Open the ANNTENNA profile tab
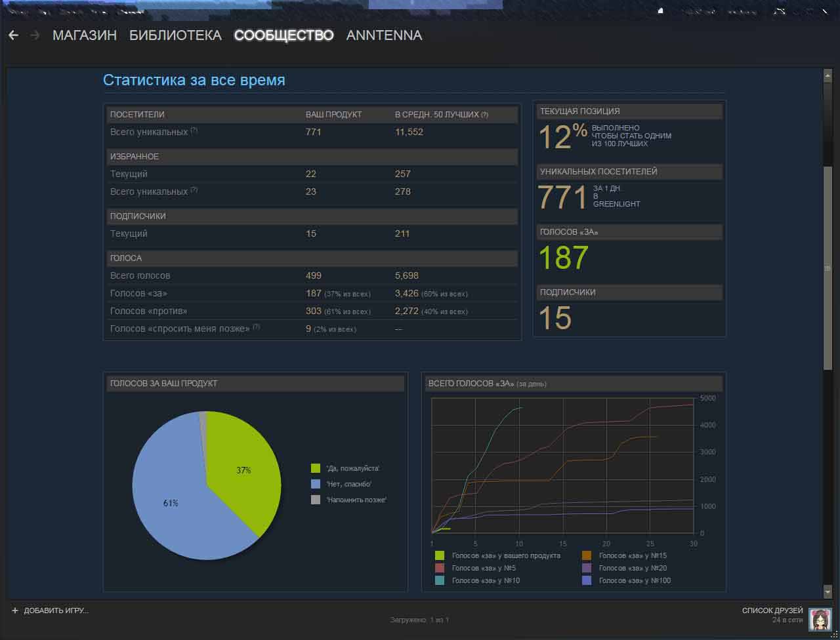840x640 pixels. [x=384, y=35]
